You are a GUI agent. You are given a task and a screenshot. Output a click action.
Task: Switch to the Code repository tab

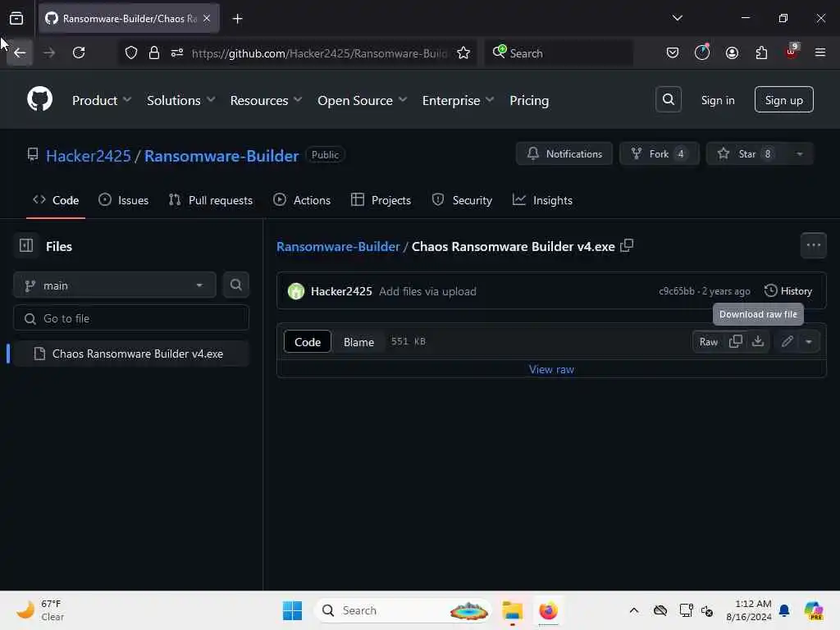(56, 200)
